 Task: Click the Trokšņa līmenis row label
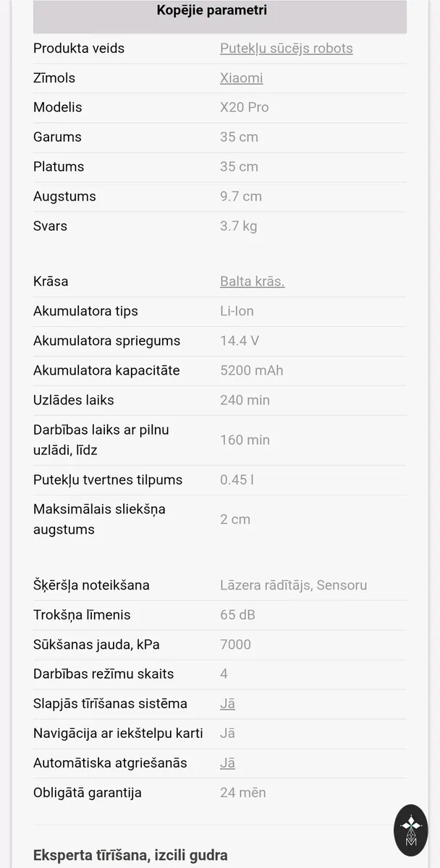click(82, 615)
